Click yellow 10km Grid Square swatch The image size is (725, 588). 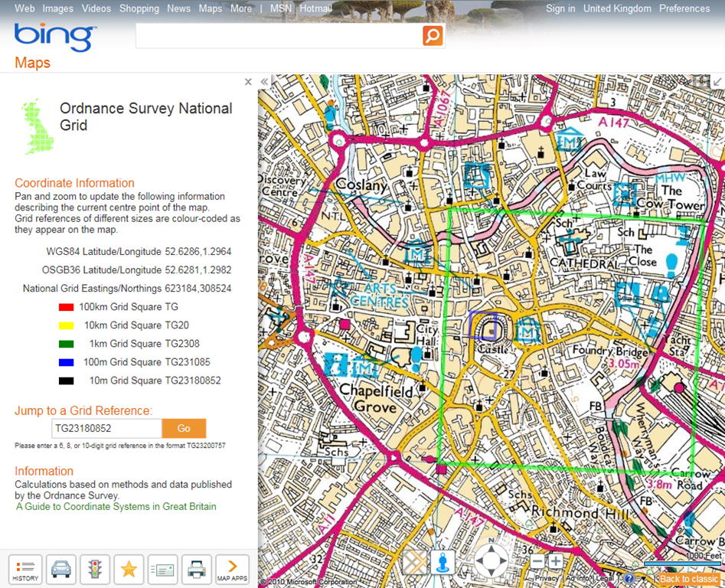point(66,325)
